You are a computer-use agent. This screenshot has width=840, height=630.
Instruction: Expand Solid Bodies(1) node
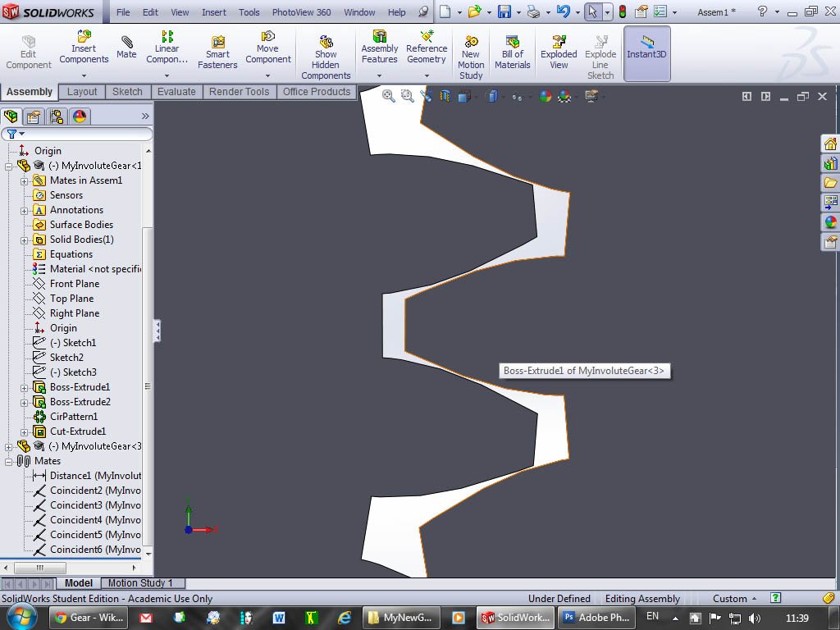(x=24, y=240)
